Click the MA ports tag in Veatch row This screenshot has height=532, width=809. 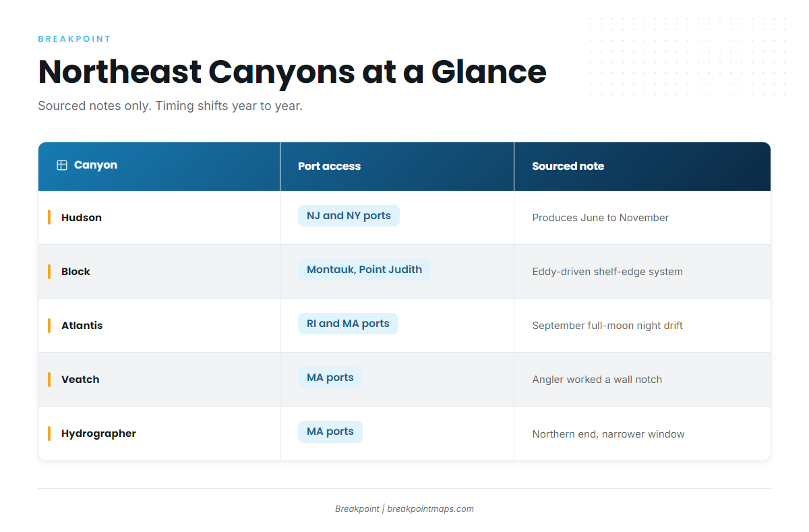330,378
